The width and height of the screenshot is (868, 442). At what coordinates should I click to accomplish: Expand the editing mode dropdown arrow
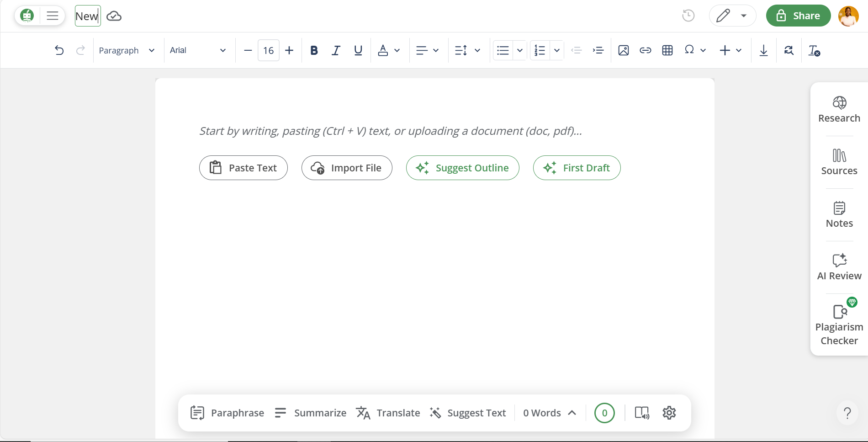coord(744,16)
